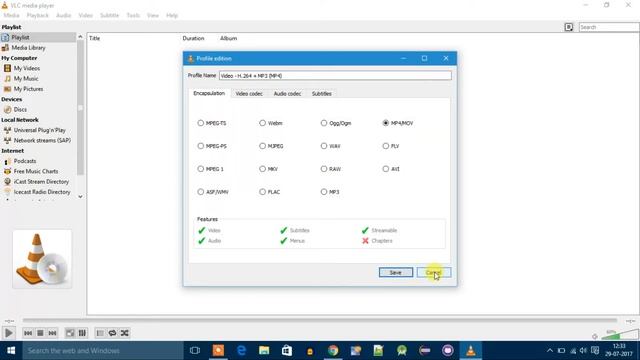Toggle playlist view button

pyautogui.click(x=100, y=333)
